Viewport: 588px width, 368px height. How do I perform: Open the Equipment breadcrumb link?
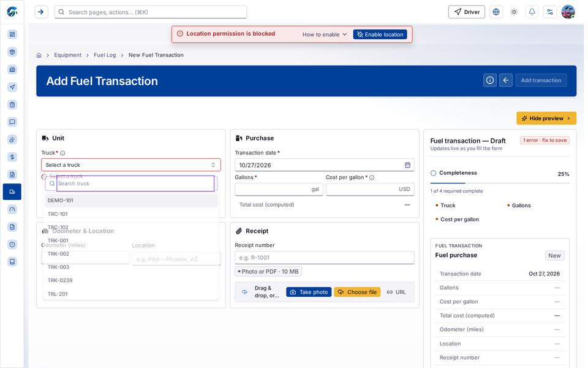tap(67, 55)
